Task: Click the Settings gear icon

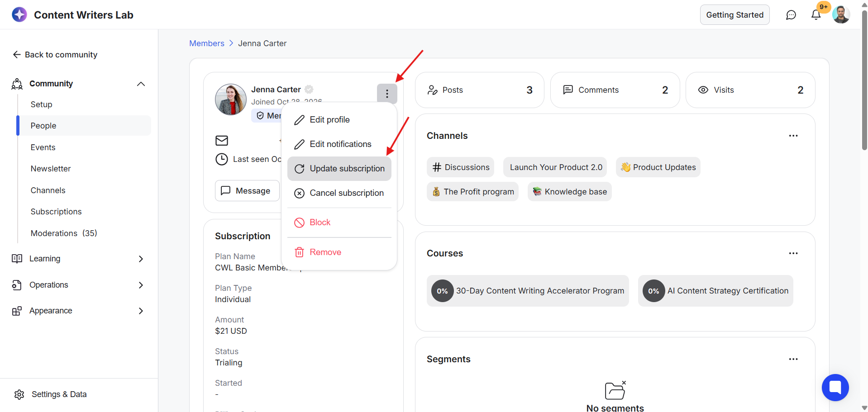Action: click(19, 394)
